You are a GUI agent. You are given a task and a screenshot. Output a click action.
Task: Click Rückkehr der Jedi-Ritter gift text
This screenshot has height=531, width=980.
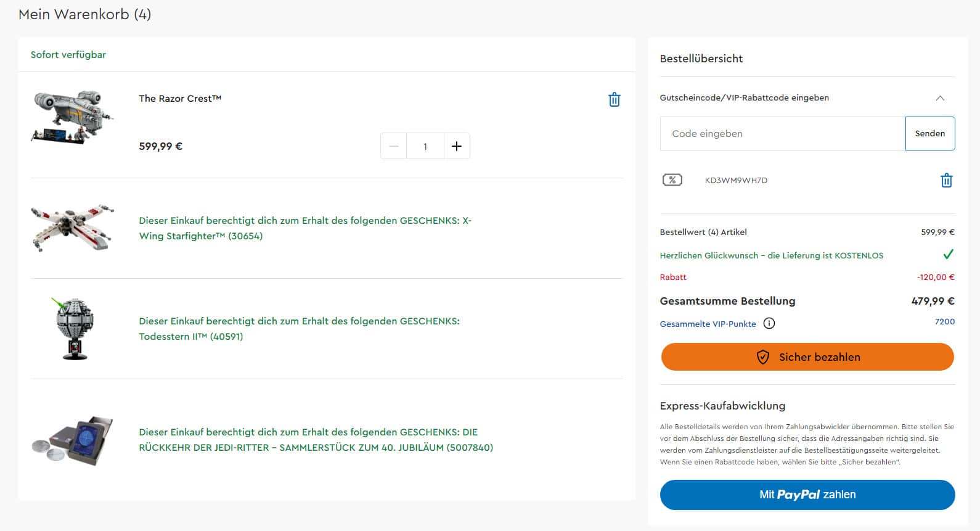(316, 440)
